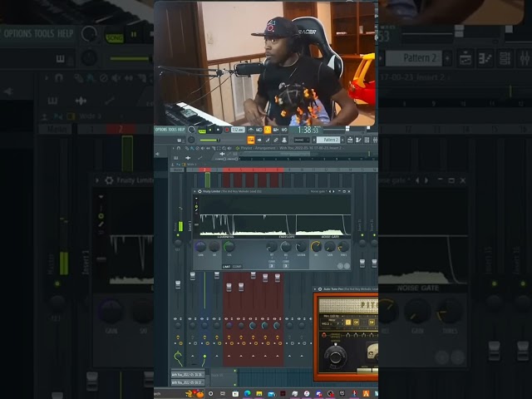Image resolution: width=532 pixels, height=399 pixels.
Task: Open the Pattern 2 selector
Action: [328, 140]
